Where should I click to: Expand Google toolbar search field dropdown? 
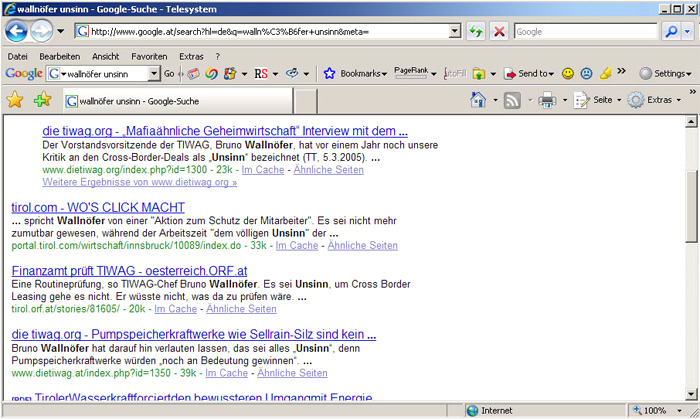[x=154, y=74]
